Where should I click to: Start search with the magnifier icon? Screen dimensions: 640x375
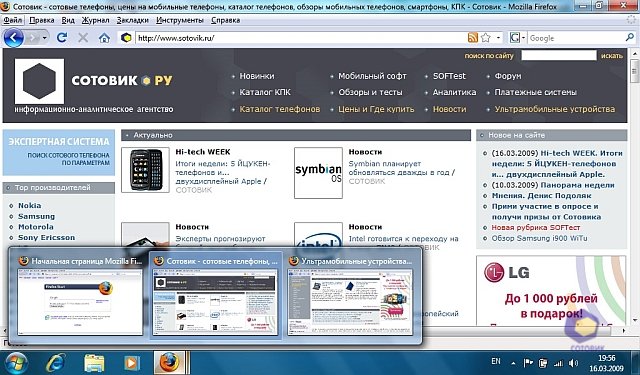coord(630,38)
